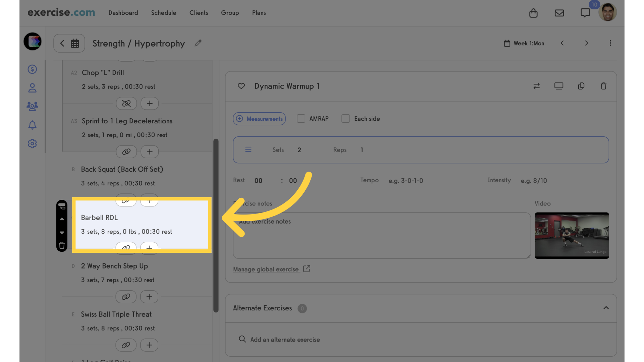Image resolution: width=644 pixels, height=362 pixels.
Task: Delete Barbell RDL with trash icon
Action: click(62, 246)
